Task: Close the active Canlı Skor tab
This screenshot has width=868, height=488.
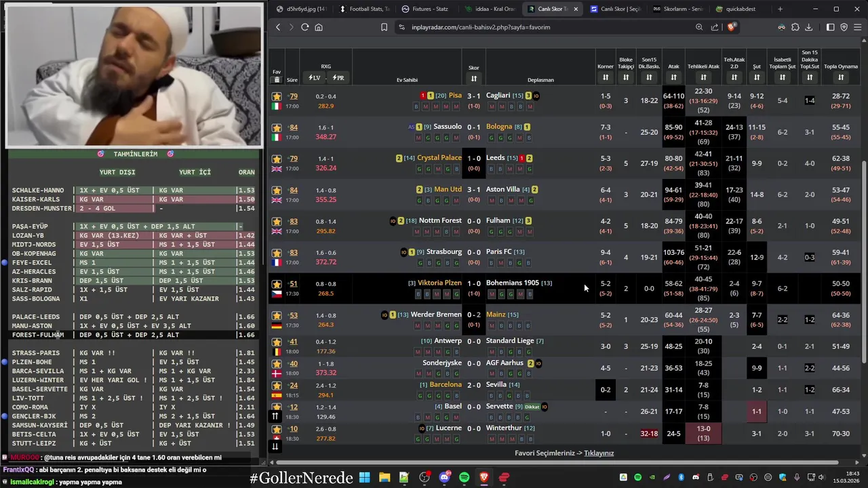Action: click(x=576, y=9)
